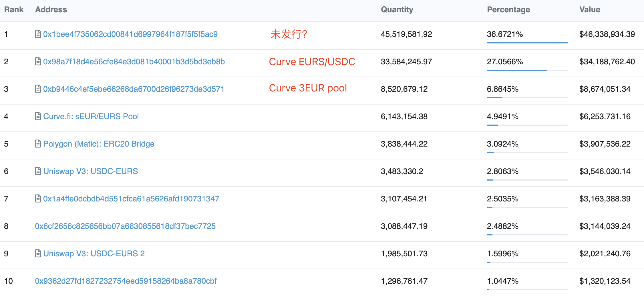The height and width of the screenshot is (296, 644).
Task: Click percentage 1.0447%
Action: pyautogui.click(x=502, y=281)
